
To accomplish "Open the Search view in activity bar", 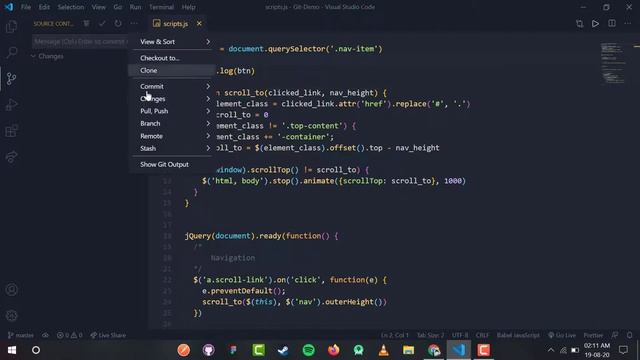I will [x=11, y=52].
